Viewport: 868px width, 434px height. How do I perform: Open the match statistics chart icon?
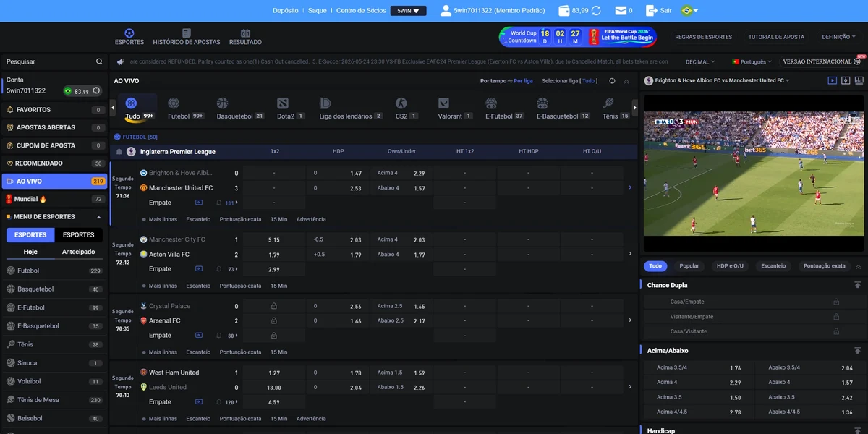pos(860,80)
